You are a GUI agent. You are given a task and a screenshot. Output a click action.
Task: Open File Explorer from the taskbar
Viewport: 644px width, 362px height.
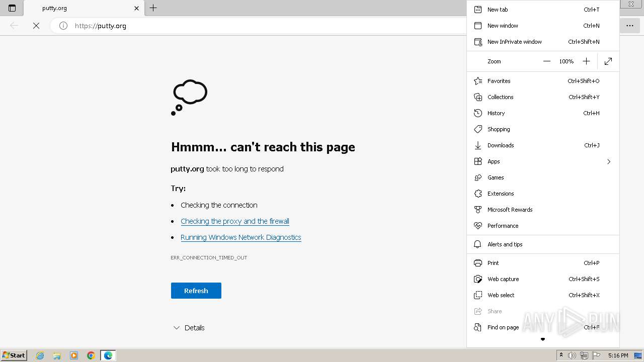tap(57, 355)
